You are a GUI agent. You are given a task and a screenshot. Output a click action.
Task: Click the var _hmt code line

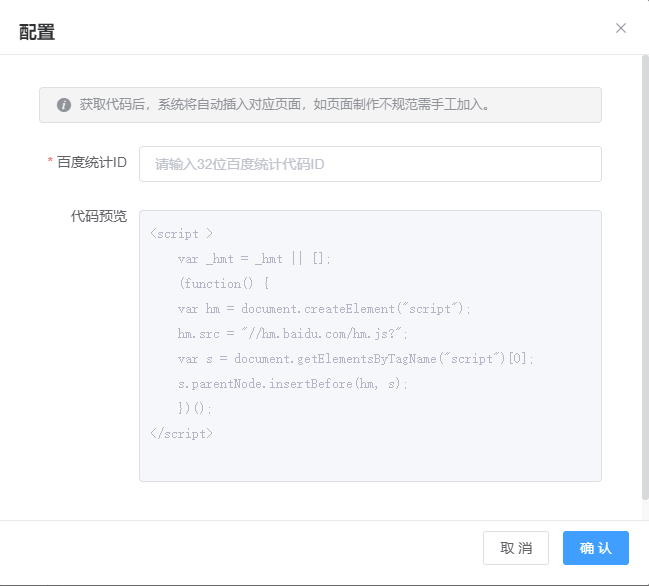pos(254,259)
